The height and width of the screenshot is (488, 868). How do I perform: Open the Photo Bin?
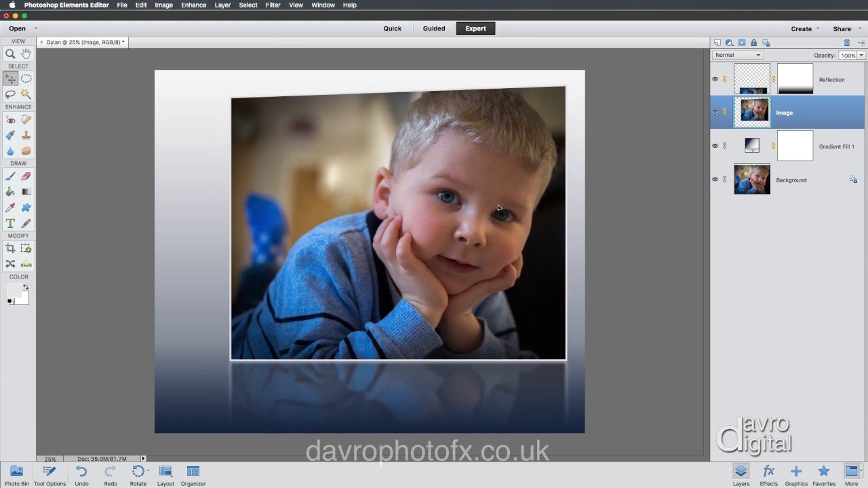point(17,475)
